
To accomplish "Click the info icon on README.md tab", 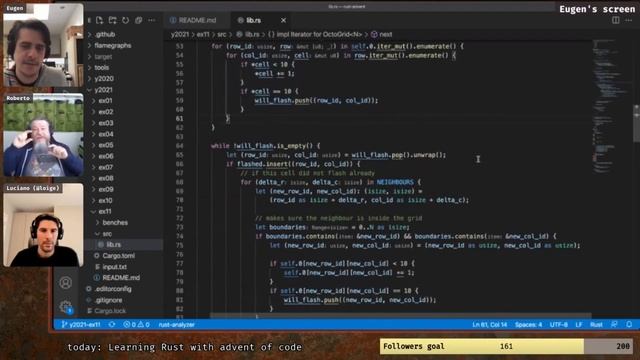I will point(173,20).
